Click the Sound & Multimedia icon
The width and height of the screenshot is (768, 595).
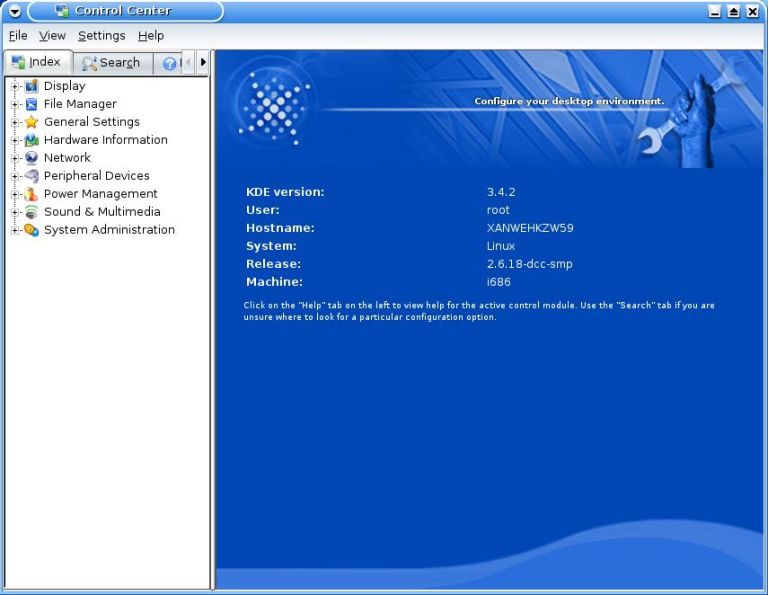click(31, 212)
